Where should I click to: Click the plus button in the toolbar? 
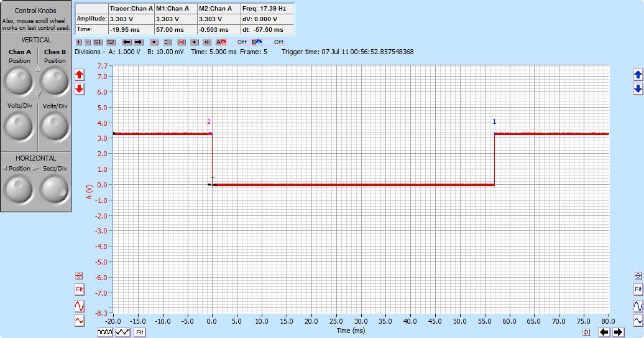pos(78,42)
